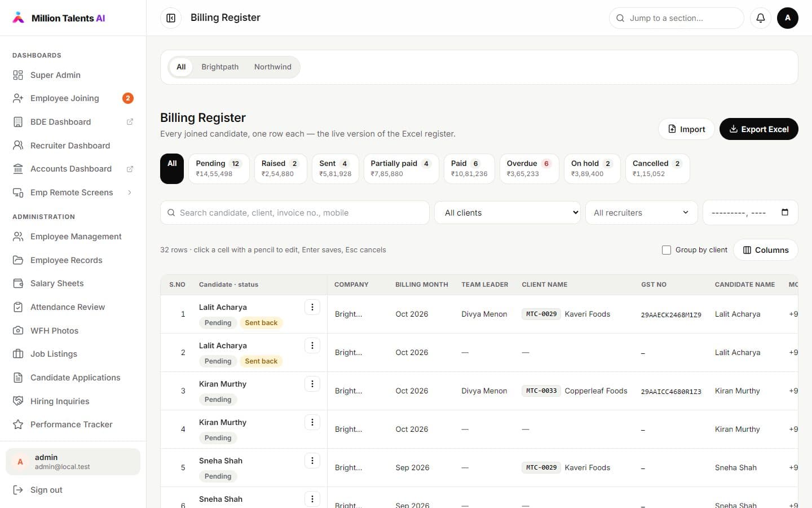Click GST number 29AAICC4680R1Z3
Screen dimensions: 812x508
[671, 392]
